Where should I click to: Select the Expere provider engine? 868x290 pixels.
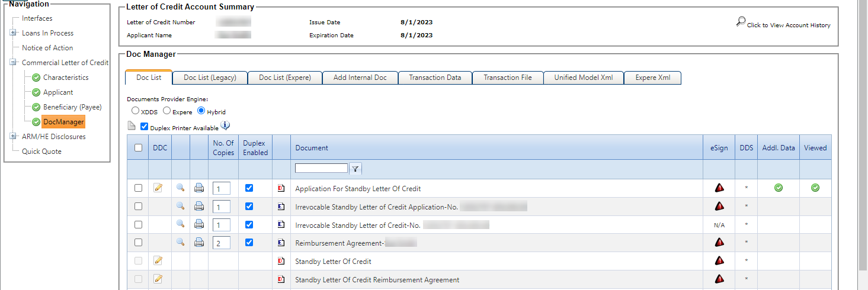[166, 111]
